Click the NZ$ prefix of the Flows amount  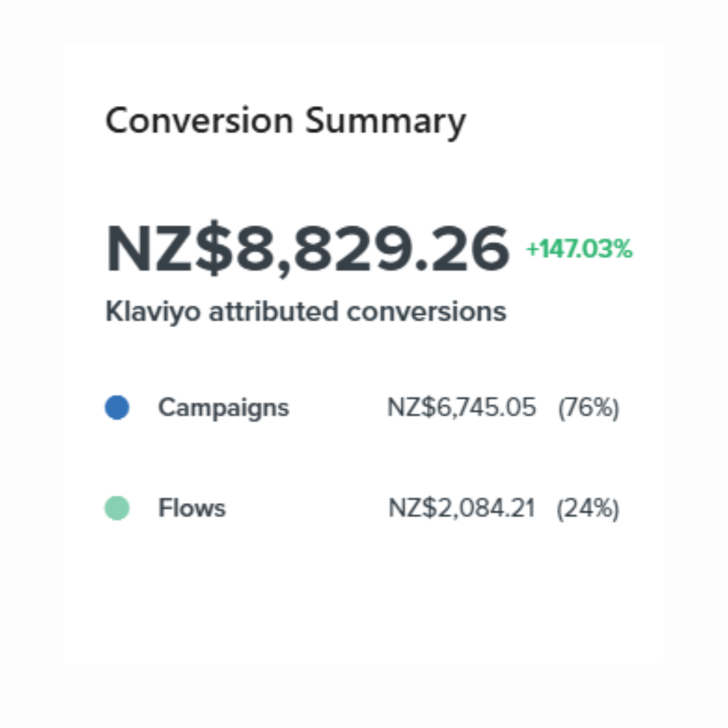407,508
